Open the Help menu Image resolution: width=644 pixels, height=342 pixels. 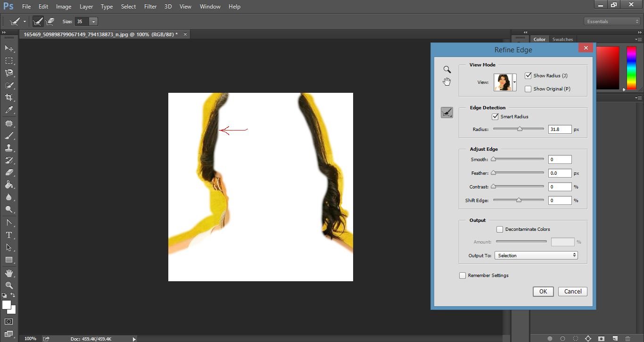(x=234, y=7)
